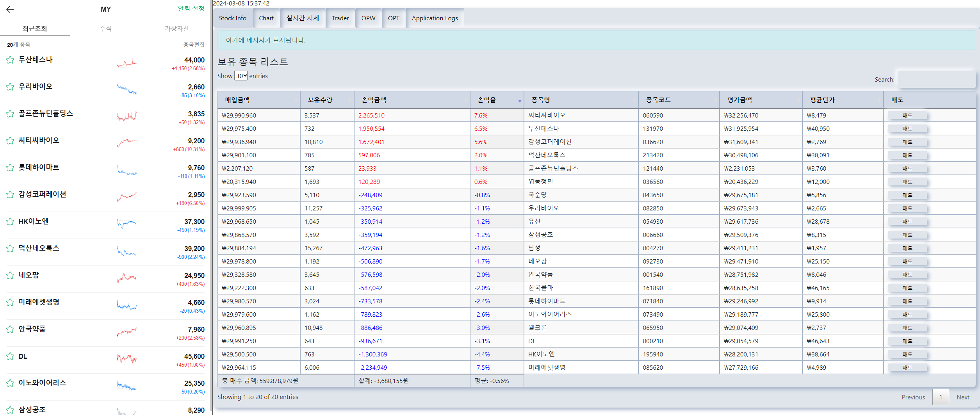The width and height of the screenshot is (980, 415).
Task: Open the 실시간 시세 tab
Action: tap(303, 18)
